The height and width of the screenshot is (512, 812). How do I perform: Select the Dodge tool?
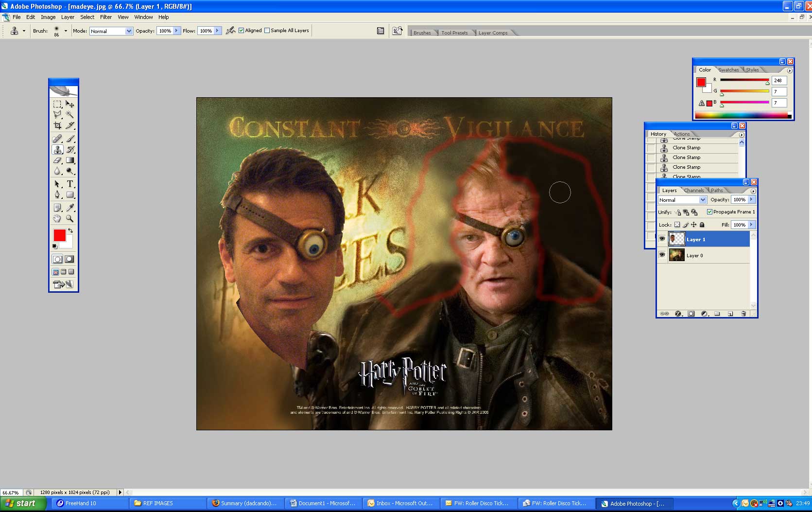tap(70, 171)
